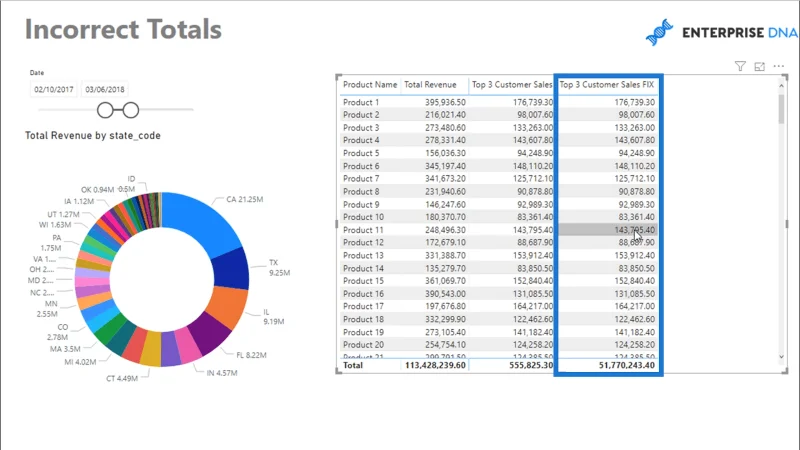Click the table vertical scrollbar thumb
The width and height of the screenshot is (800, 450).
click(781, 109)
